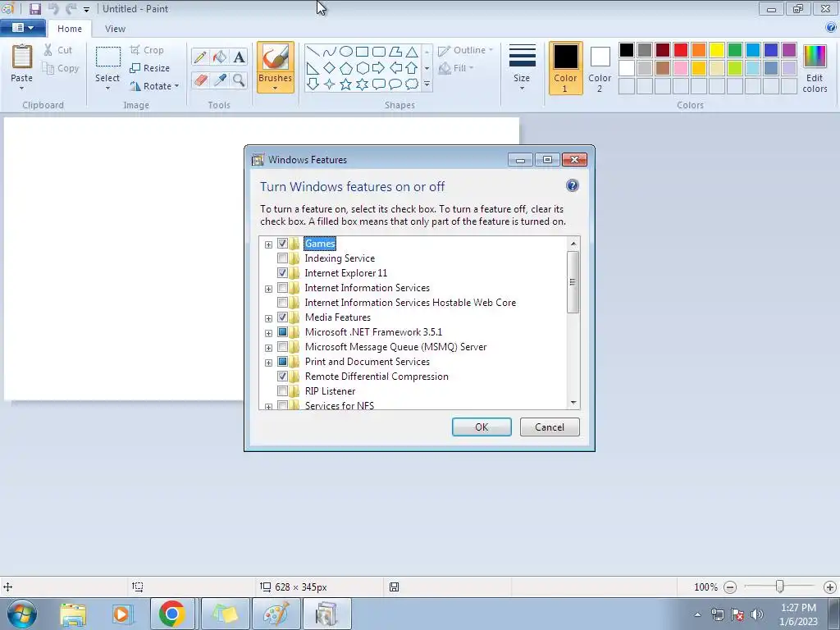
Task: Pick the Five-point star shape
Action: coord(346,84)
